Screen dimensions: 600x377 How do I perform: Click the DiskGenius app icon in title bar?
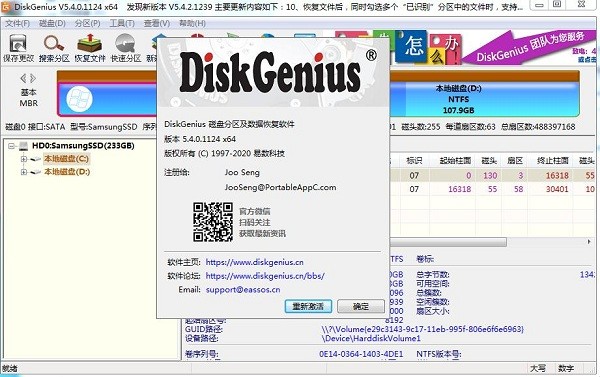coord(6,7)
